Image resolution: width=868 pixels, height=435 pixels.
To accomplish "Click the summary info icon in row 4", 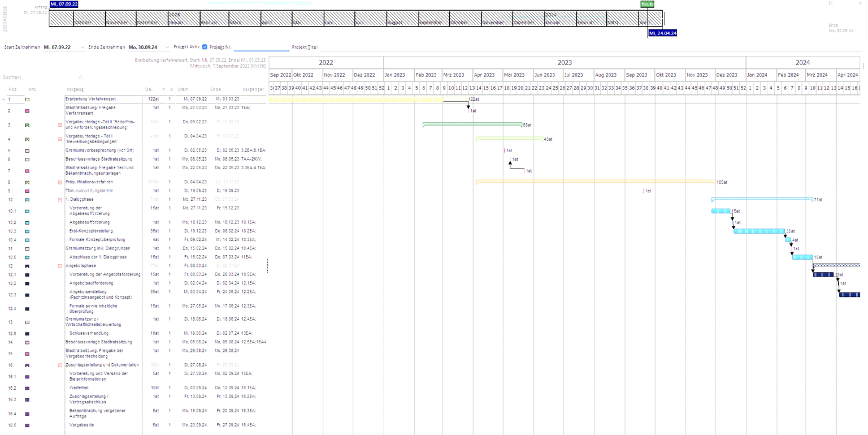I will [27, 139].
